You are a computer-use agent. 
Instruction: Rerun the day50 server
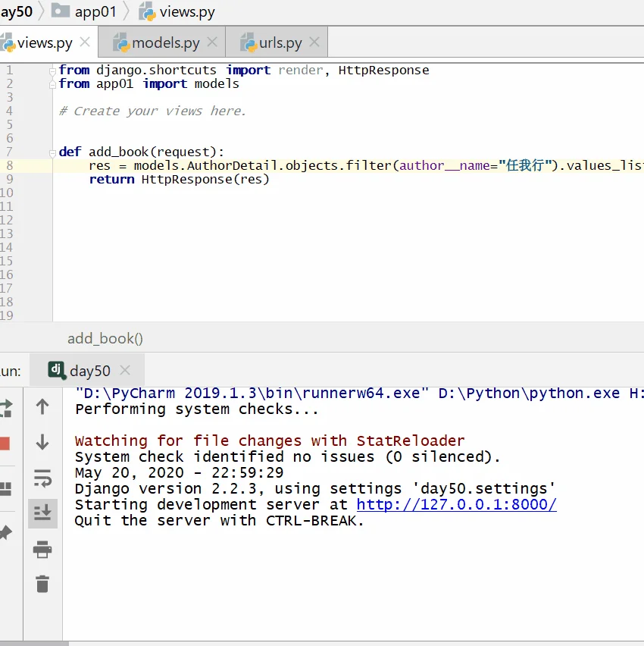(6, 409)
